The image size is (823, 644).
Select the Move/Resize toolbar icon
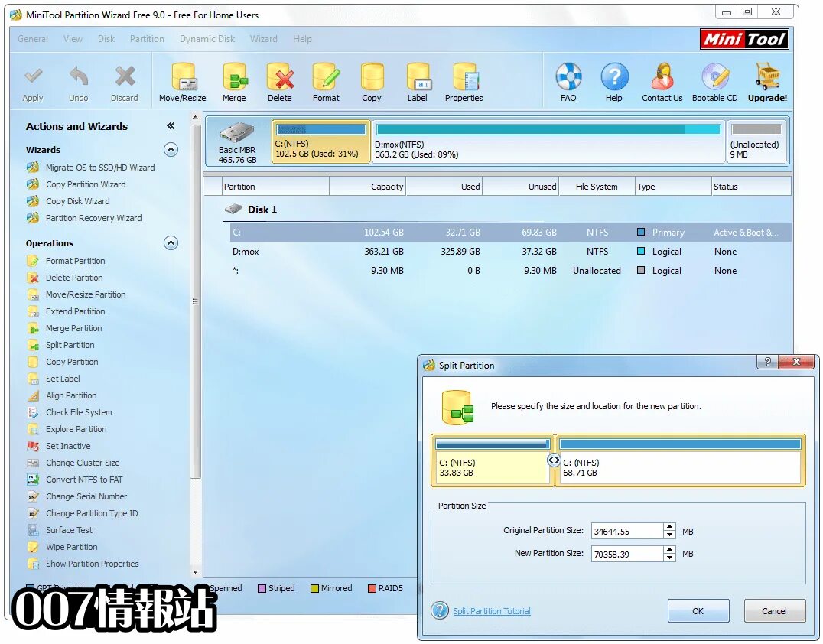coord(183,77)
